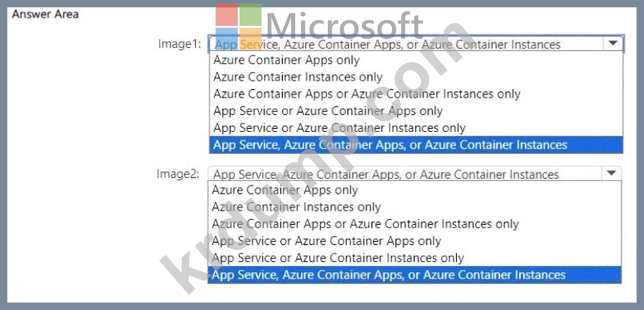This screenshot has height=310, width=644.
Task: Choose 'App Service or Azure Container Instances only' in Image2 list
Action: pos(338,258)
